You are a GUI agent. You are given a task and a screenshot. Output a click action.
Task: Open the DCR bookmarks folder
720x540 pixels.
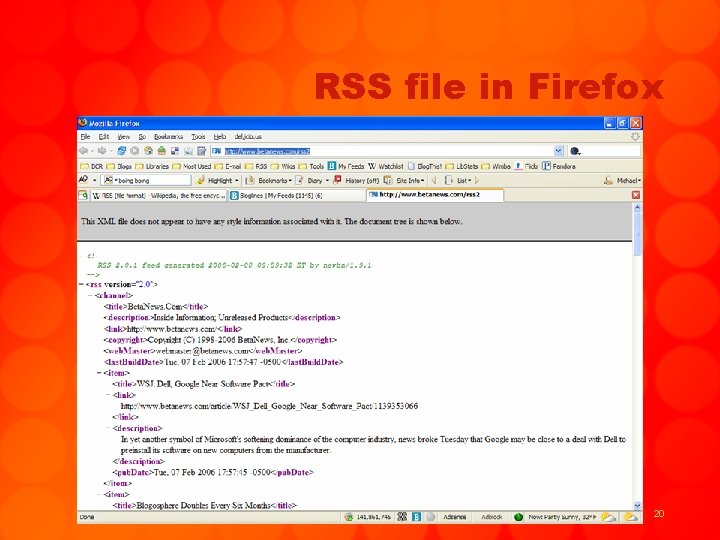92,166
